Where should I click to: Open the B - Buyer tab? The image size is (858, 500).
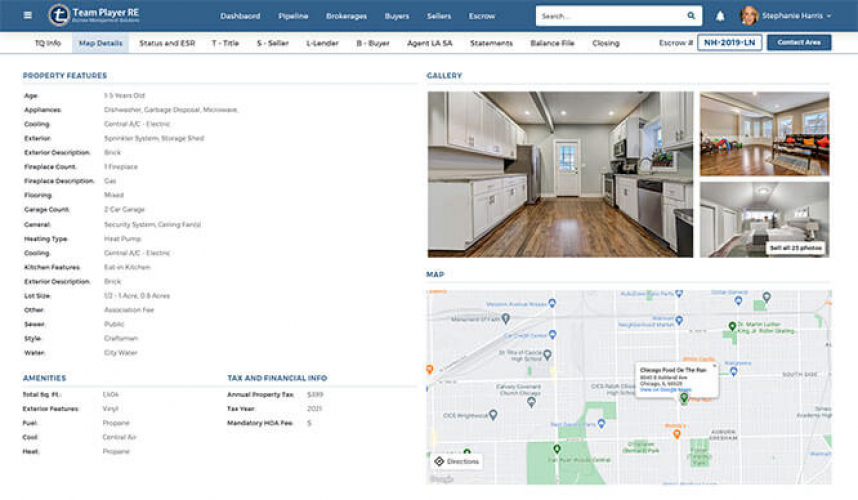click(x=373, y=43)
